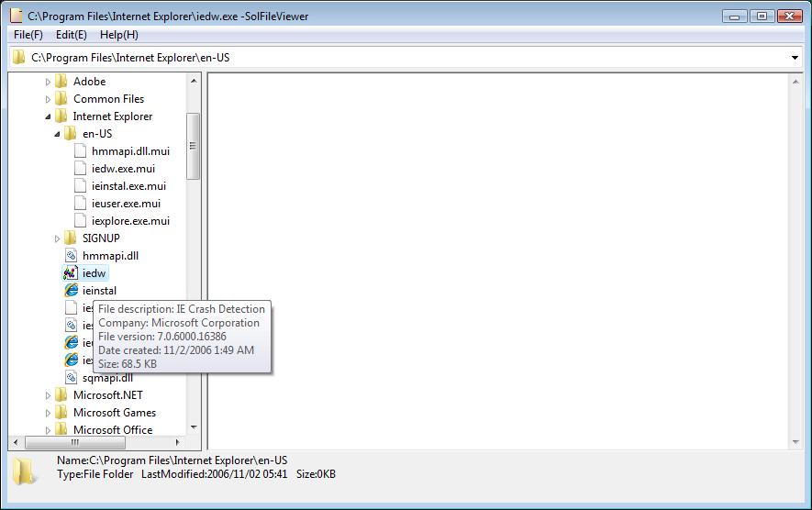Click the iexplore.exe.mui file icon
Viewport: 812px width, 510px height.
click(x=80, y=220)
